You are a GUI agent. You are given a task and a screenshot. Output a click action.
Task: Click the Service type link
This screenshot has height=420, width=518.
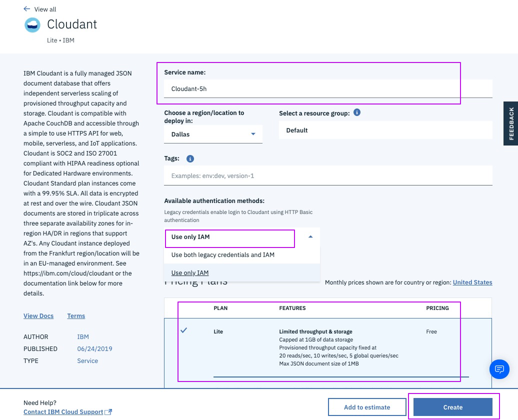(x=87, y=361)
